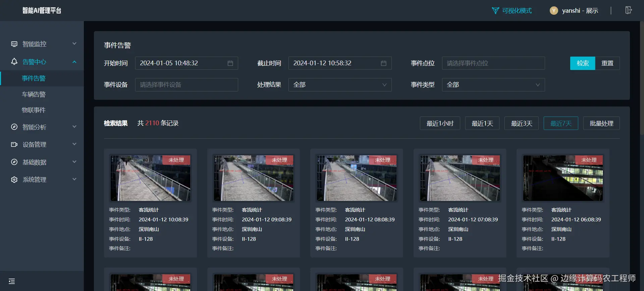The height and width of the screenshot is (291, 644).
Task: Expand the 智能分析 menu chevron
Action: (74, 127)
